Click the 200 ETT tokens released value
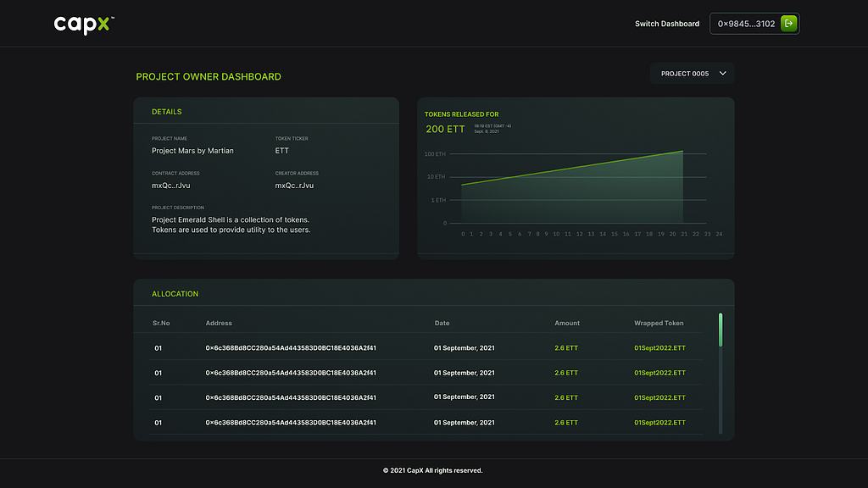The width and height of the screenshot is (868, 488). pos(445,130)
